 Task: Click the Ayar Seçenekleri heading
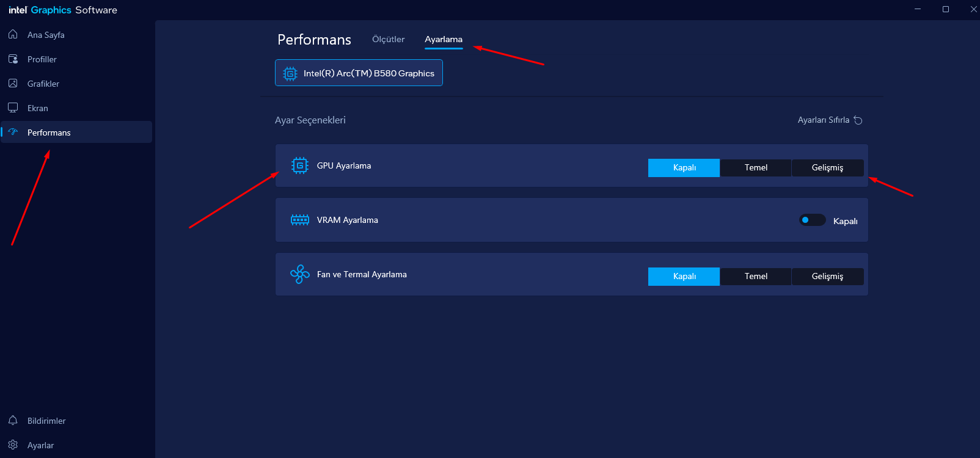(310, 120)
